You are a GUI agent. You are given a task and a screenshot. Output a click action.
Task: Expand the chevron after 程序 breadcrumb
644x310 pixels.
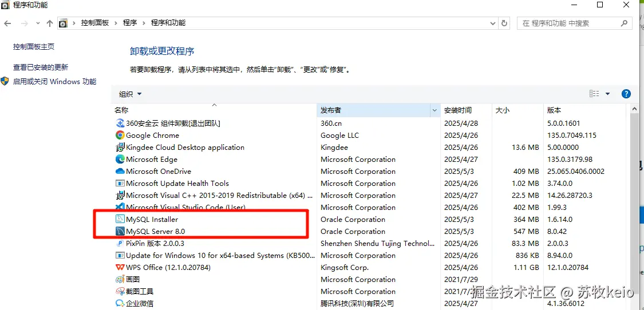[x=144, y=23]
